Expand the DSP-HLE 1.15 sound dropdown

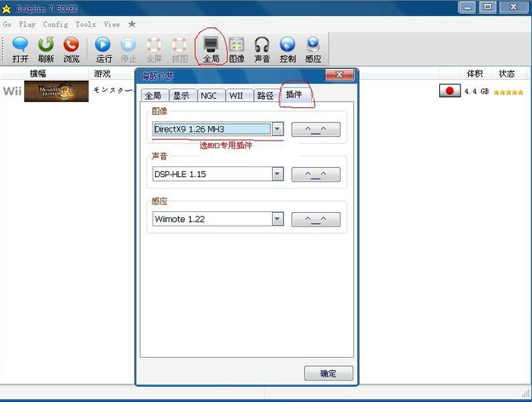277,174
